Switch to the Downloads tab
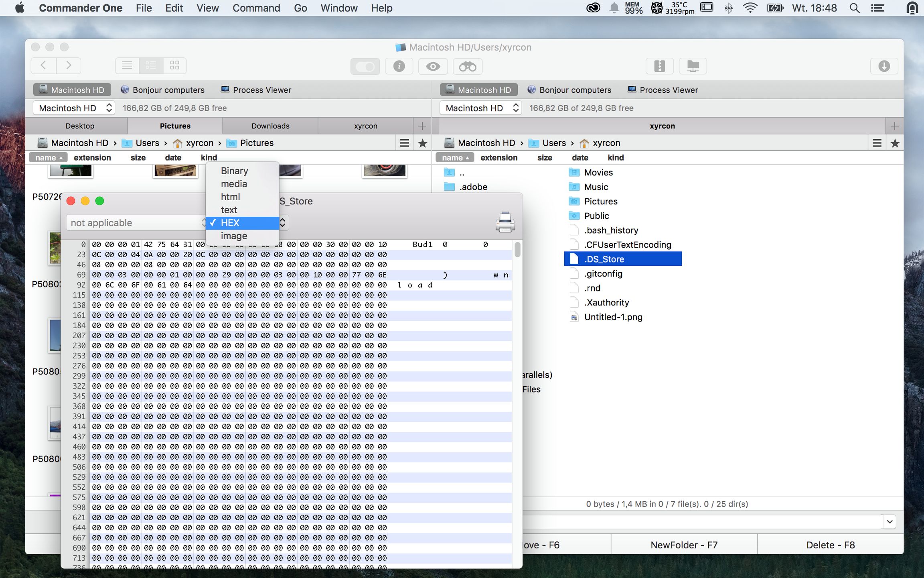Screen dimensions: 924x578 pyautogui.click(x=270, y=126)
